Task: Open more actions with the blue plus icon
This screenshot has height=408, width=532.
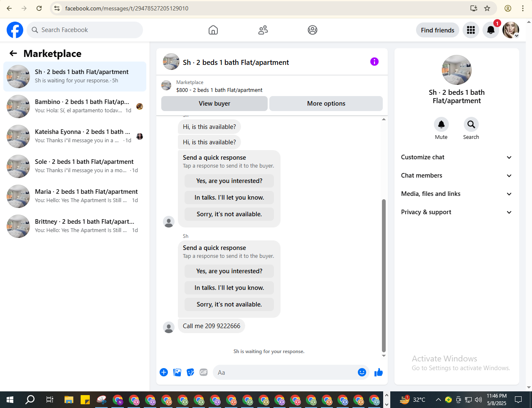Action: (x=164, y=372)
